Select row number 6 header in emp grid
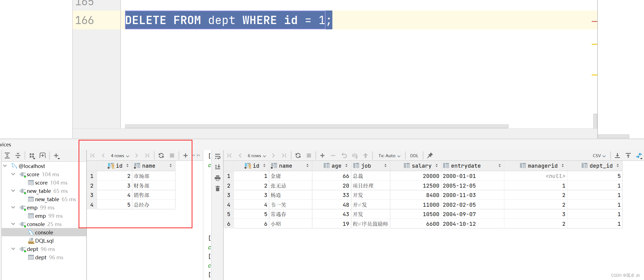 (229, 224)
